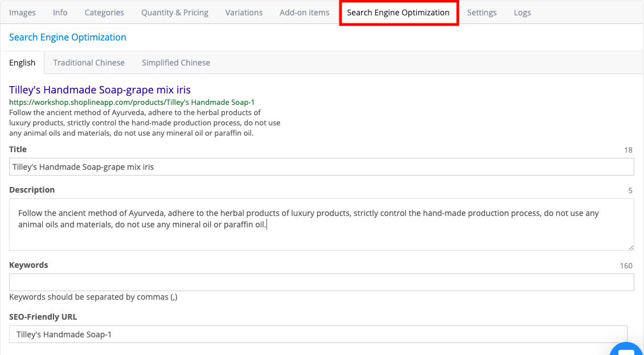This screenshot has height=355, width=644.
Task: Focus the Description text area
Action: (322, 225)
